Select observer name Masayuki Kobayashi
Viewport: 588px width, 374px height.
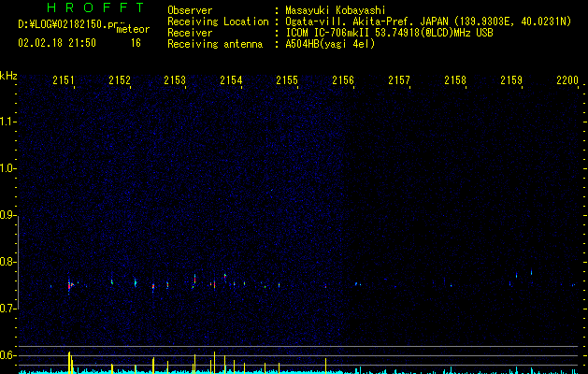(336, 10)
